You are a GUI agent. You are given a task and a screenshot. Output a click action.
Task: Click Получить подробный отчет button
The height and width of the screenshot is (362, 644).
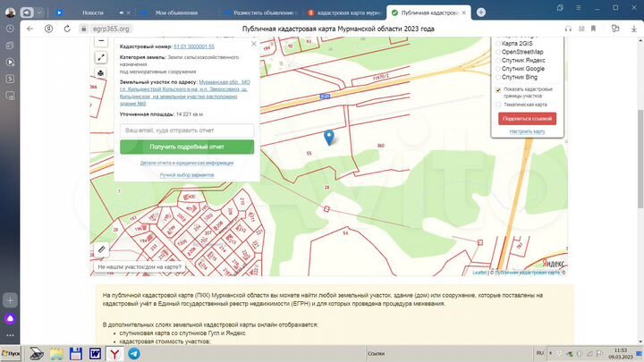click(x=187, y=147)
